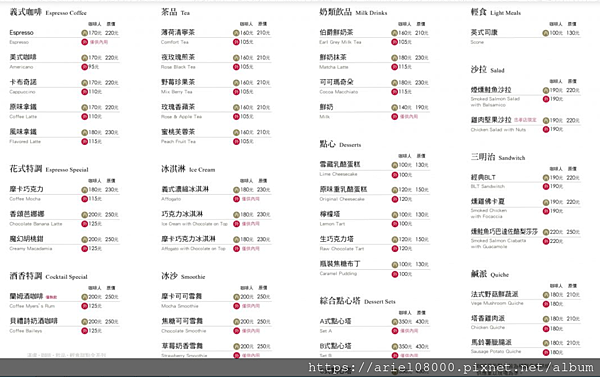Select the 三明治 Sandwich heading

click(498, 157)
